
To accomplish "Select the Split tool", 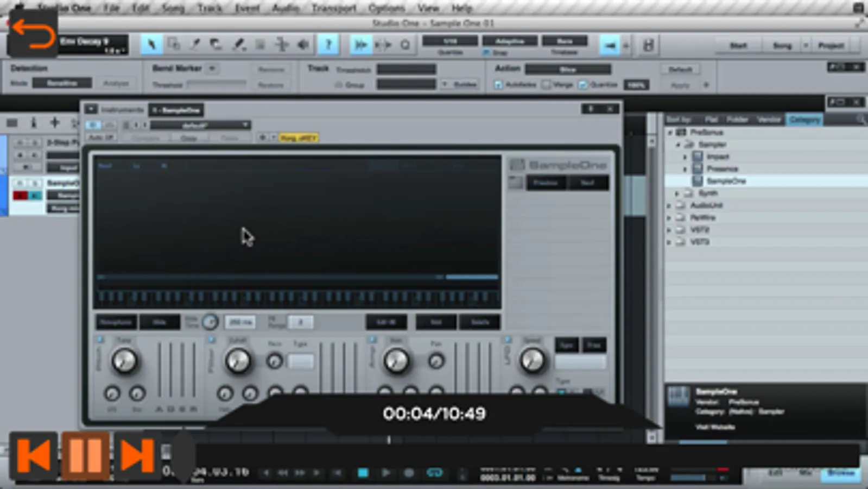I will pyautogui.click(x=195, y=45).
